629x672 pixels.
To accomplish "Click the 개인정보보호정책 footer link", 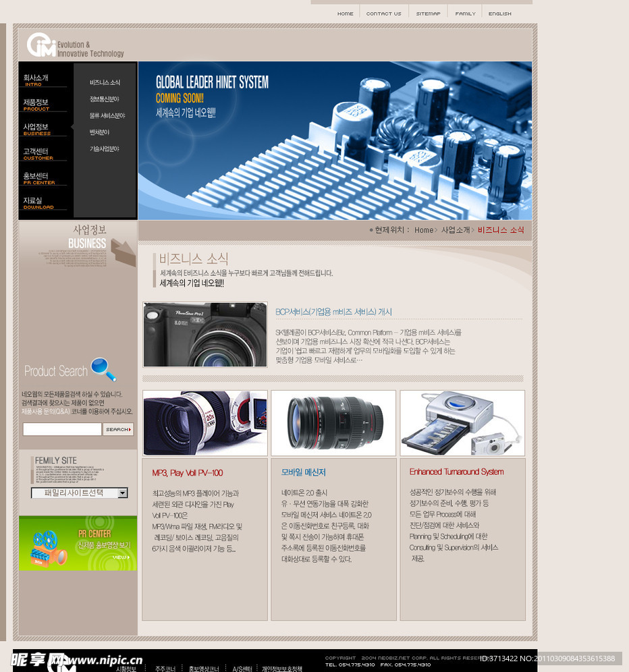I will (x=282, y=669).
